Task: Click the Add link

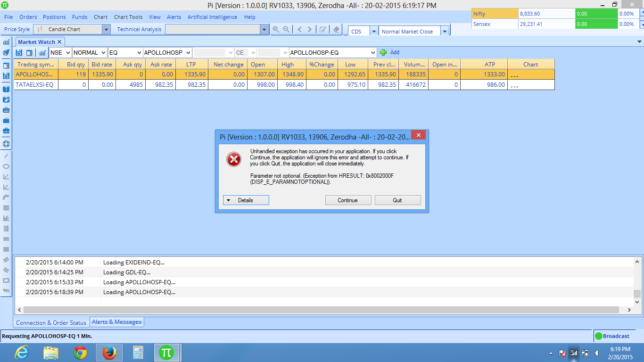Action: point(395,52)
